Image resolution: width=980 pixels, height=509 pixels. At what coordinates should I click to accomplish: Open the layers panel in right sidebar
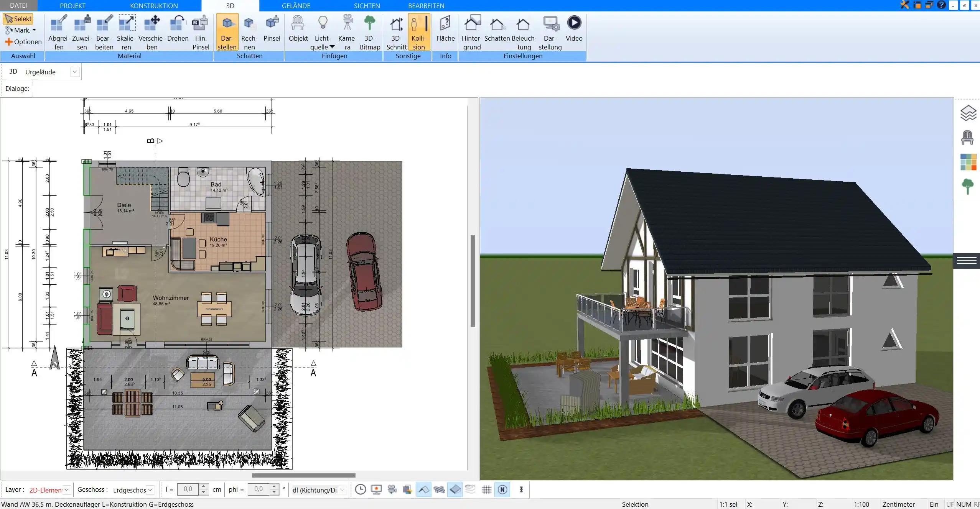(x=968, y=113)
